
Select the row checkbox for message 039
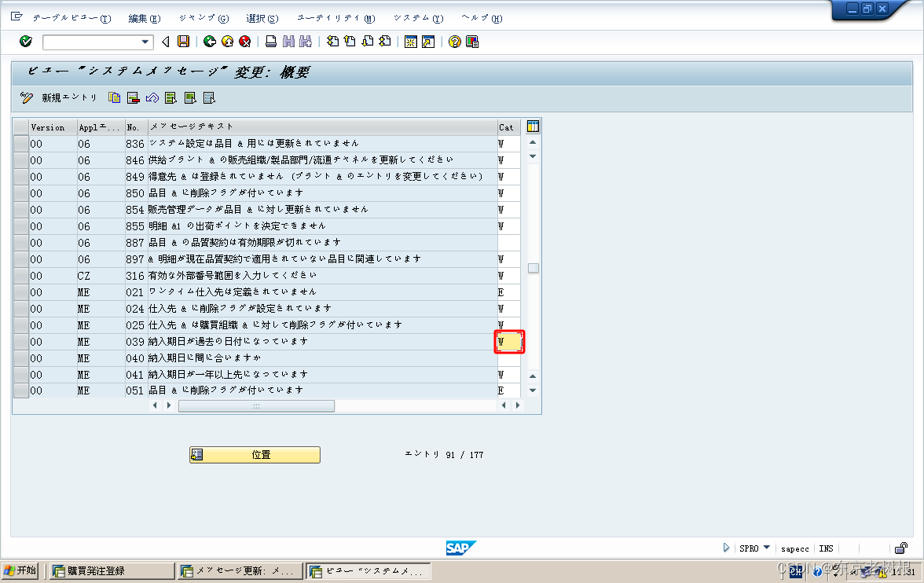pyautogui.click(x=20, y=341)
